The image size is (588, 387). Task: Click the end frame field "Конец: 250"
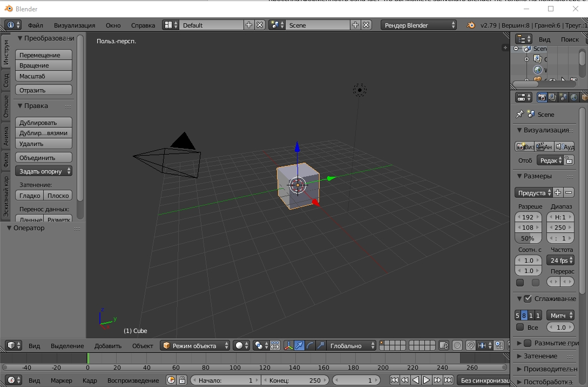coord(295,380)
